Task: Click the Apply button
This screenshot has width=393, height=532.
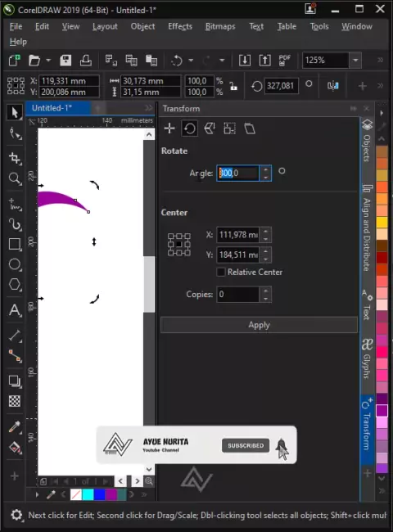Action: coord(259,325)
